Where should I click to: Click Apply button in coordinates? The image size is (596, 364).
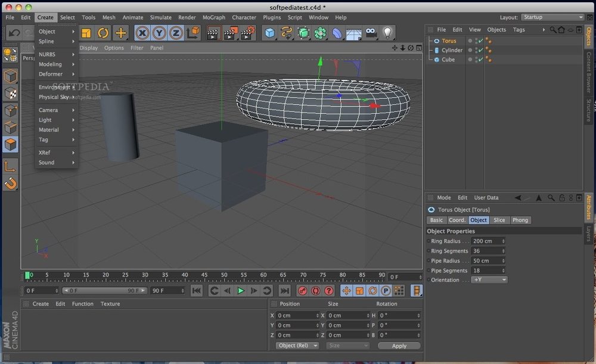tap(399, 346)
